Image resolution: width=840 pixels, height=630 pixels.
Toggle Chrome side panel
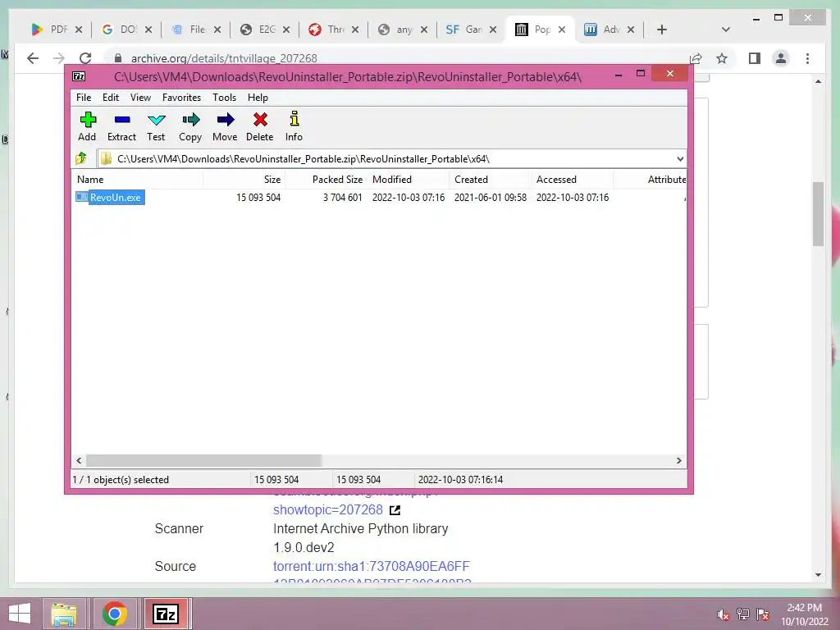click(x=755, y=58)
